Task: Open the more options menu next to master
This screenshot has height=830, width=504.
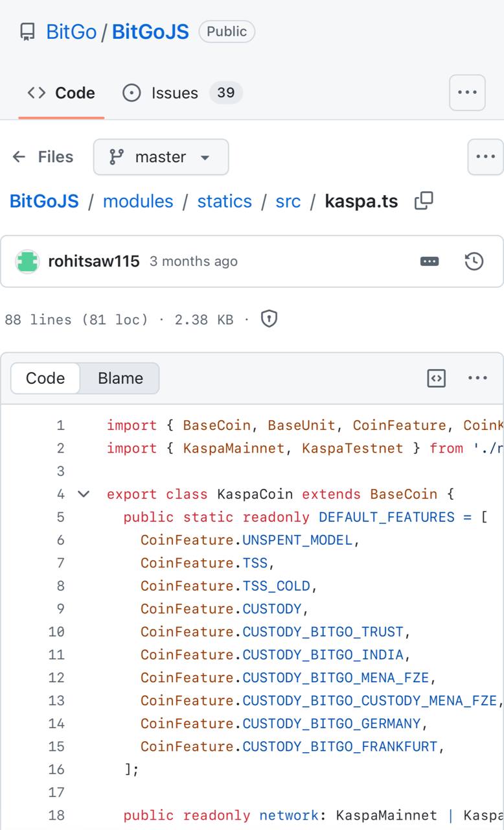Action: point(485,157)
